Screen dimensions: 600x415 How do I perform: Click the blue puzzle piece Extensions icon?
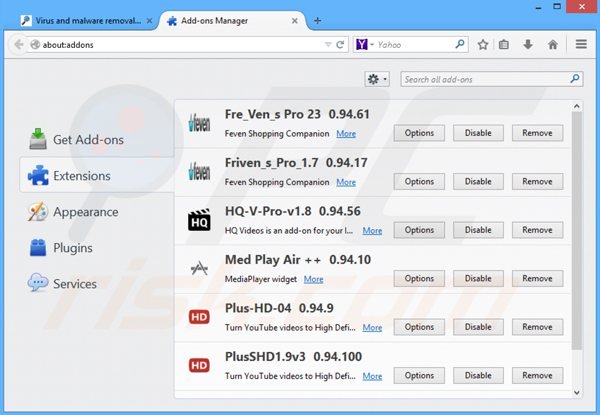pyautogui.click(x=38, y=175)
